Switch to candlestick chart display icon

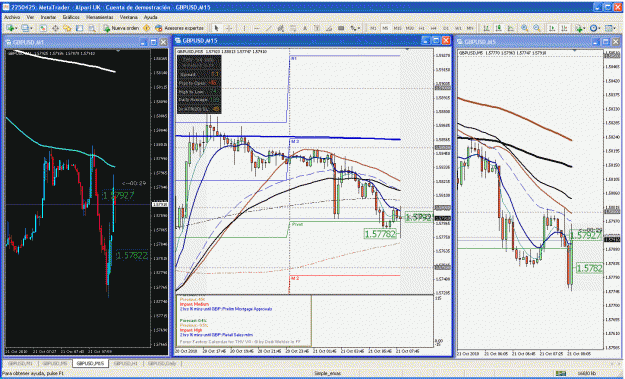[499, 28]
